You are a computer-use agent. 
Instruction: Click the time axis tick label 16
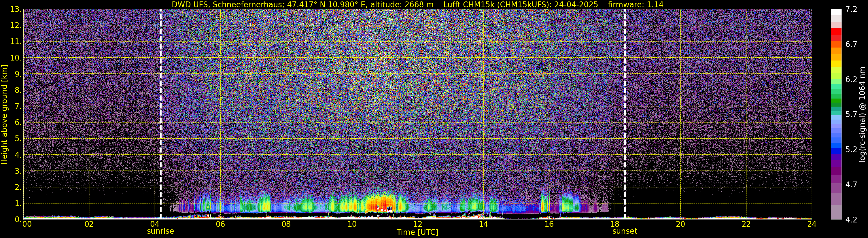(x=549, y=224)
